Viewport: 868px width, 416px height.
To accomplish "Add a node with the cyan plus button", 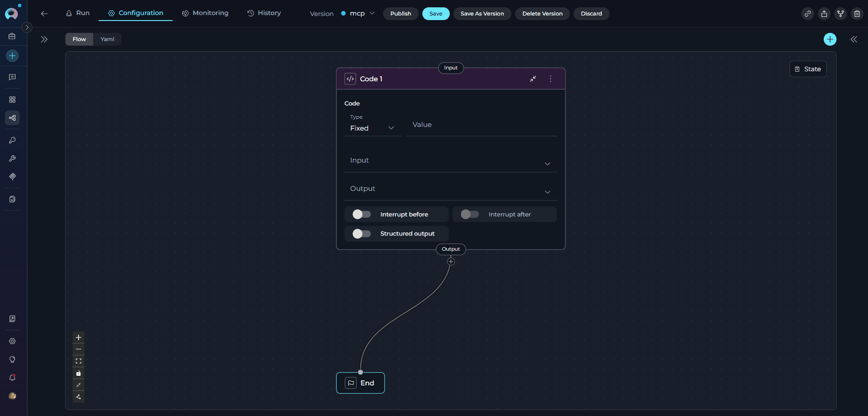I will [x=830, y=39].
